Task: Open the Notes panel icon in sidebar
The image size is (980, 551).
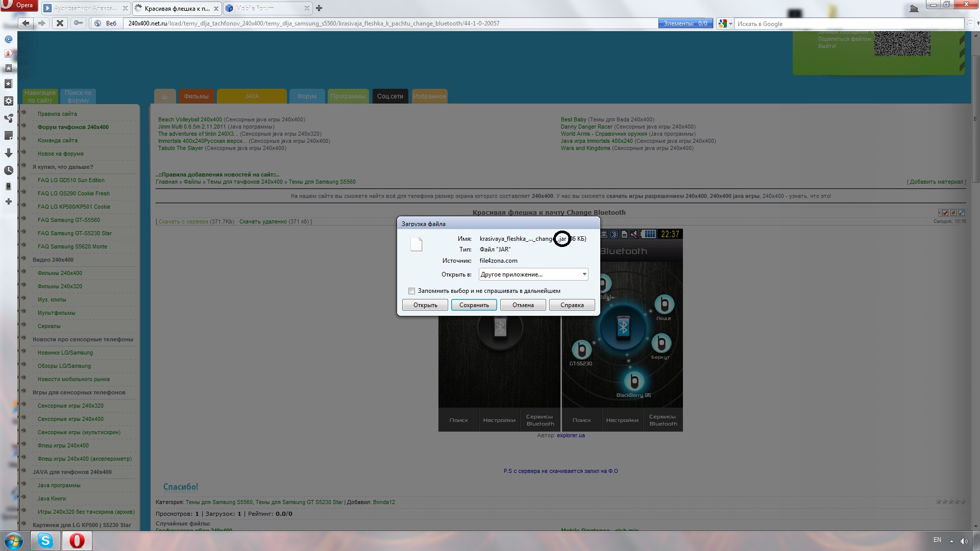Action: (9, 136)
